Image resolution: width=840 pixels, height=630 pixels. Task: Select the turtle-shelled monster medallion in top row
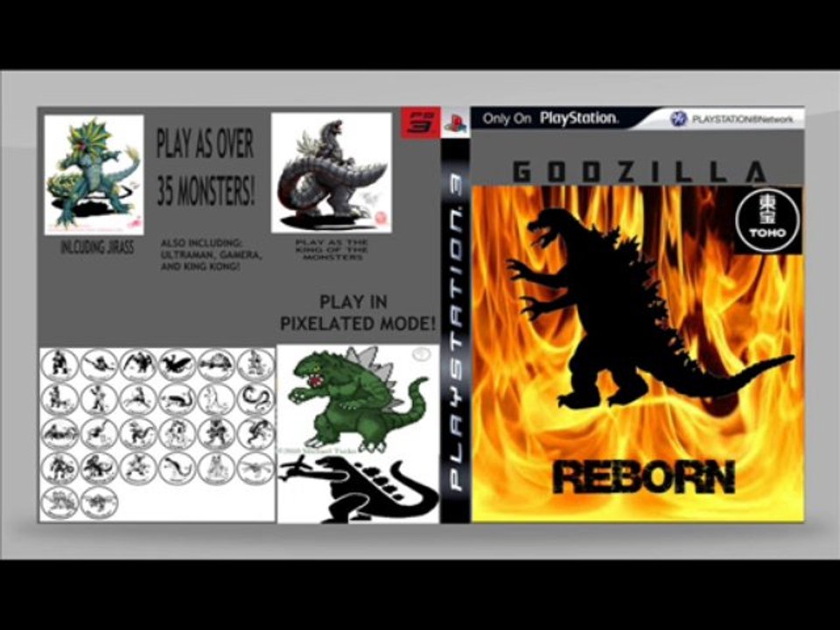[x=216, y=364]
